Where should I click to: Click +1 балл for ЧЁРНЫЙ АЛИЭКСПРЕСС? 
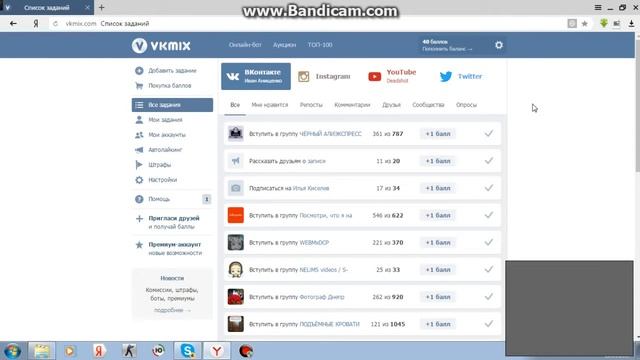438,134
